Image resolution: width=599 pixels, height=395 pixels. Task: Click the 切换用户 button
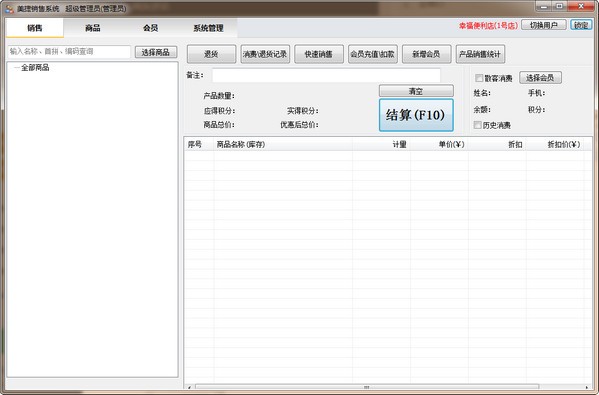(543, 25)
